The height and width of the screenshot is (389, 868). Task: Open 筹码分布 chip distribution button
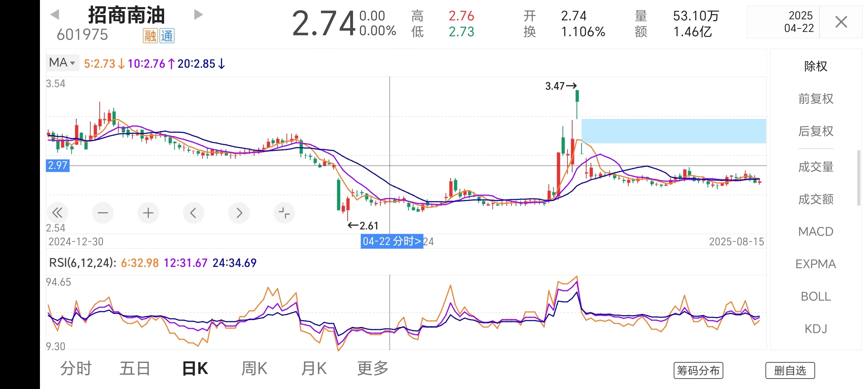[x=698, y=371]
